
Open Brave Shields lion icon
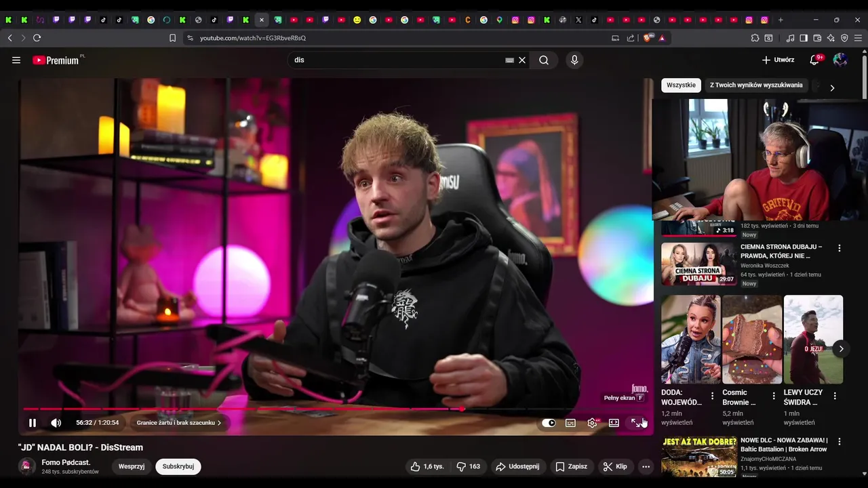(647, 38)
